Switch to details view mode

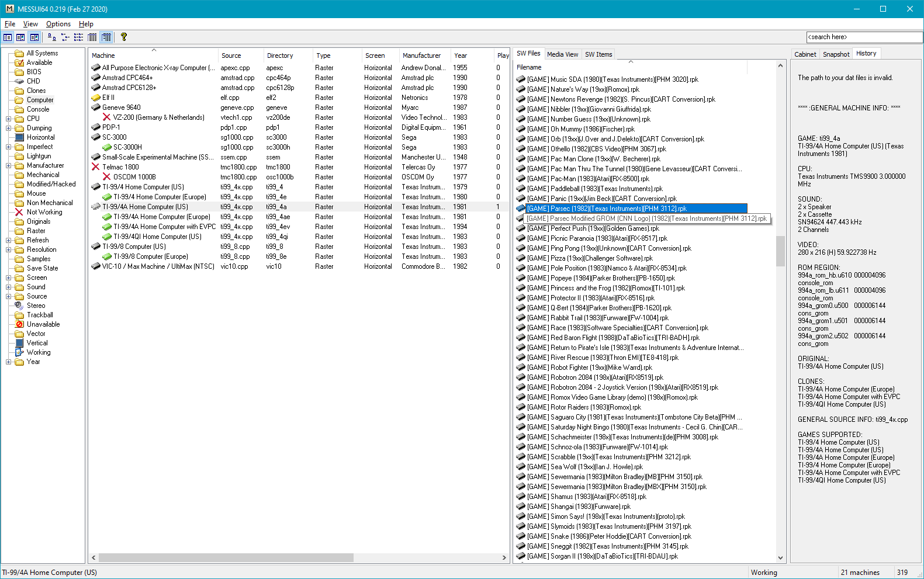click(92, 37)
